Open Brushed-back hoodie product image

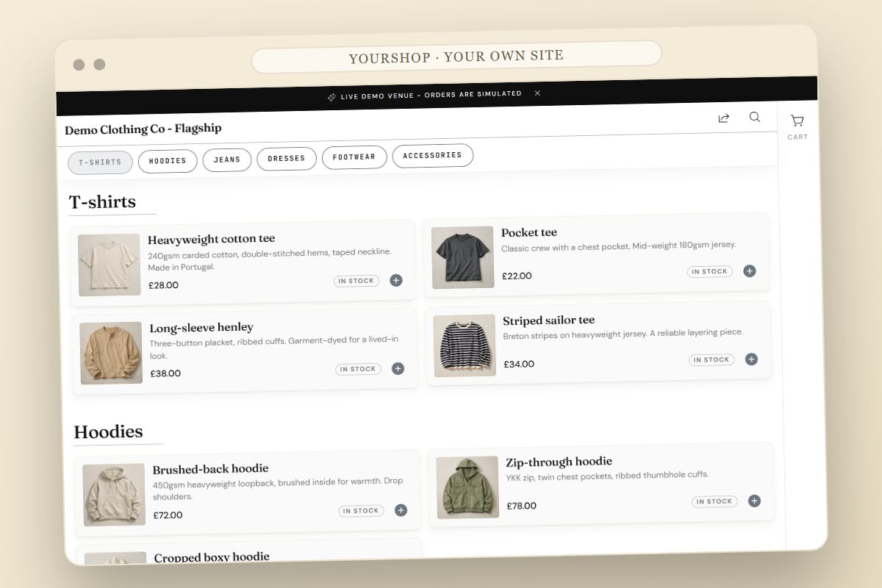pos(114,495)
